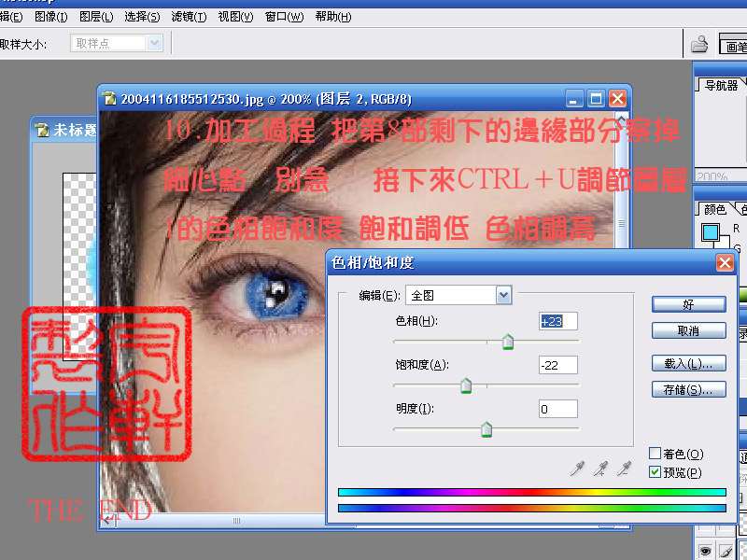The width and height of the screenshot is (747, 560).
Task: Click the 饱和度 (Saturation) slider handle
Action: (x=466, y=386)
